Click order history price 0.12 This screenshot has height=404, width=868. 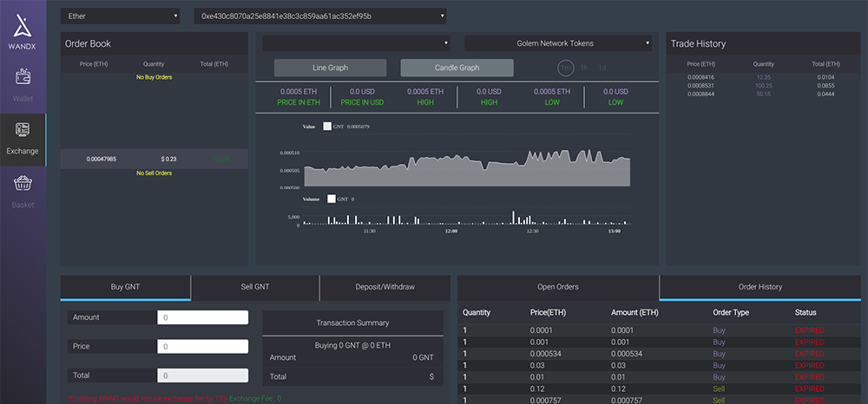(x=536, y=389)
